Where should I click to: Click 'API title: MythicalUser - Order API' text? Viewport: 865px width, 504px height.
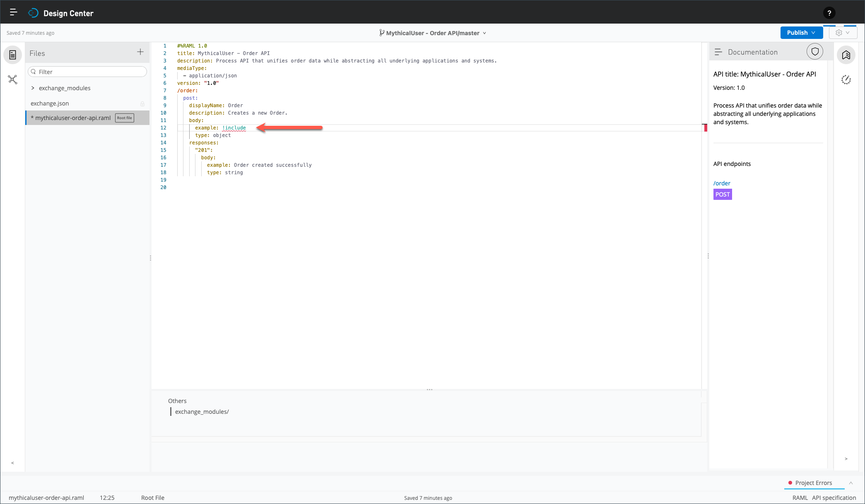[x=764, y=74]
